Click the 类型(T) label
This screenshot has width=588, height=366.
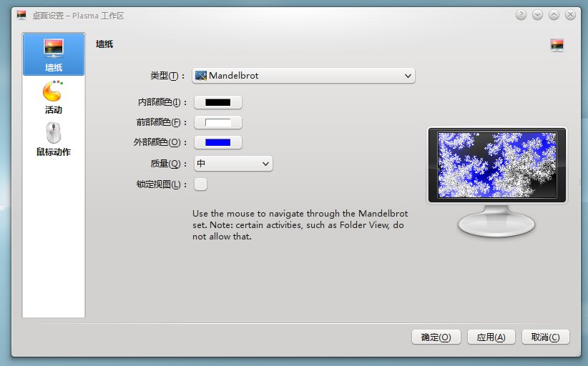tap(167, 76)
